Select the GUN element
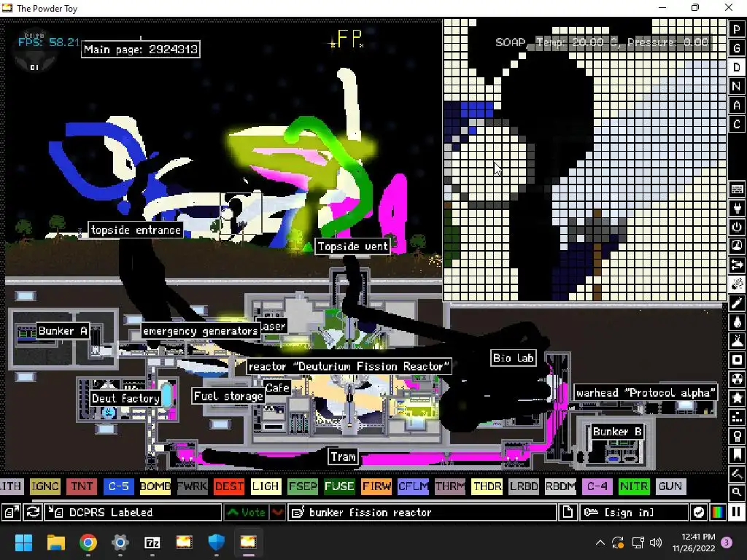The height and width of the screenshot is (560, 747). pyautogui.click(x=670, y=486)
